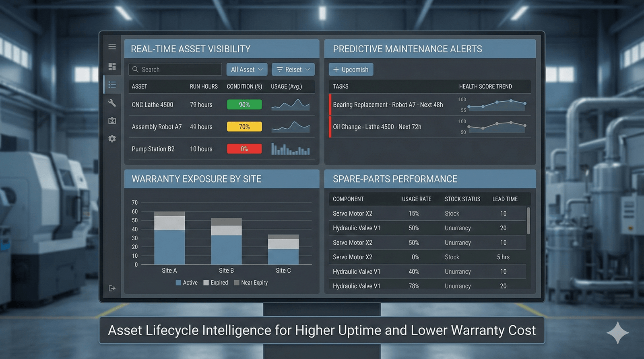Click into the asset Search field
644x359 pixels.
(175, 70)
